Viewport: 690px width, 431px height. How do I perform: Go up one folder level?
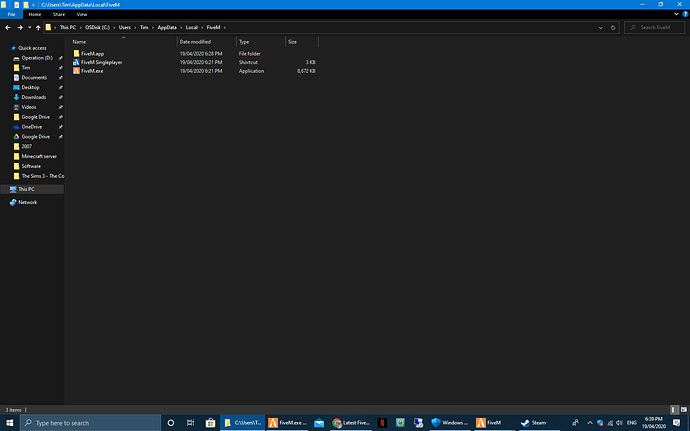pyautogui.click(x=38, y=27)
